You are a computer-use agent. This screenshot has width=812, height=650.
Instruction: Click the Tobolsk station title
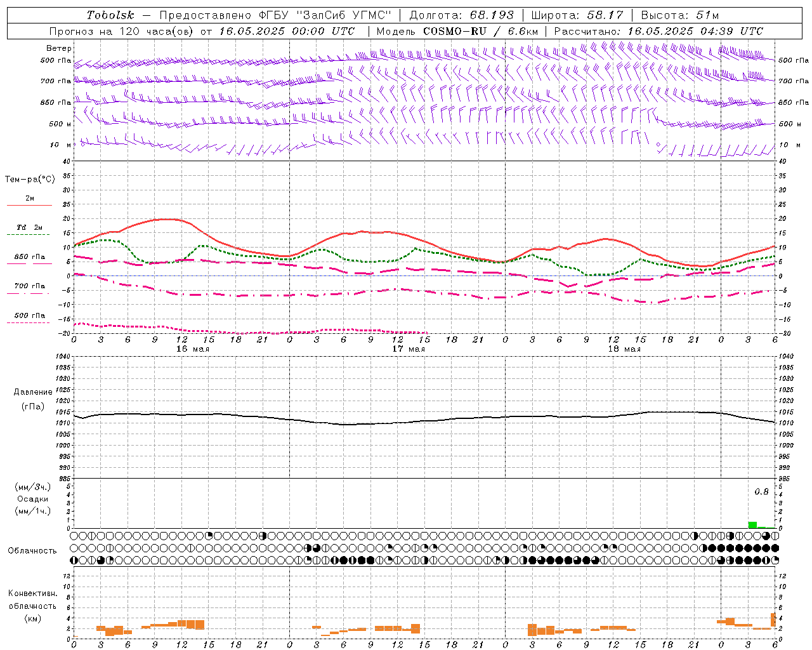(x=110, y=15)
